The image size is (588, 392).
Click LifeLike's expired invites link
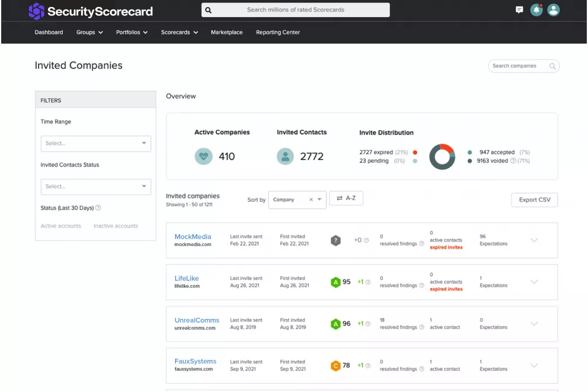pos(446,289)
